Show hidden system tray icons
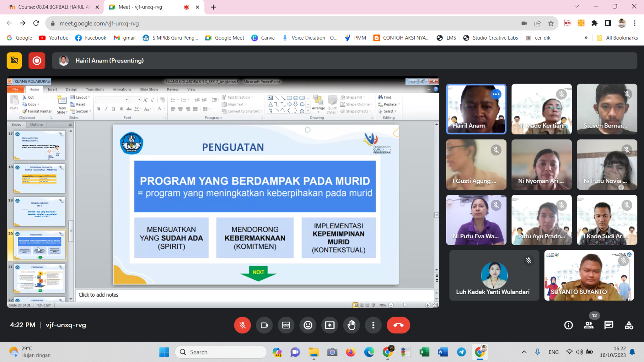This screenshot has width=644, height=362. [524, 352]
